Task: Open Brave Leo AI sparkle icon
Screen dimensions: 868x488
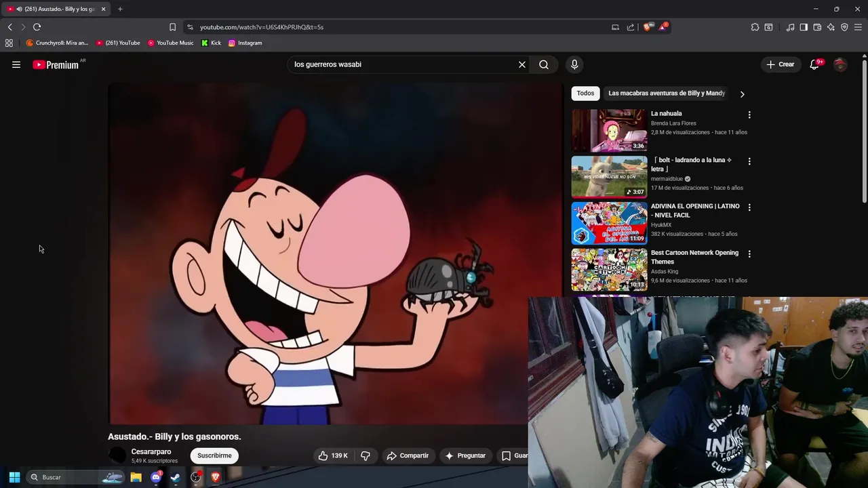Action: (831, 27)
